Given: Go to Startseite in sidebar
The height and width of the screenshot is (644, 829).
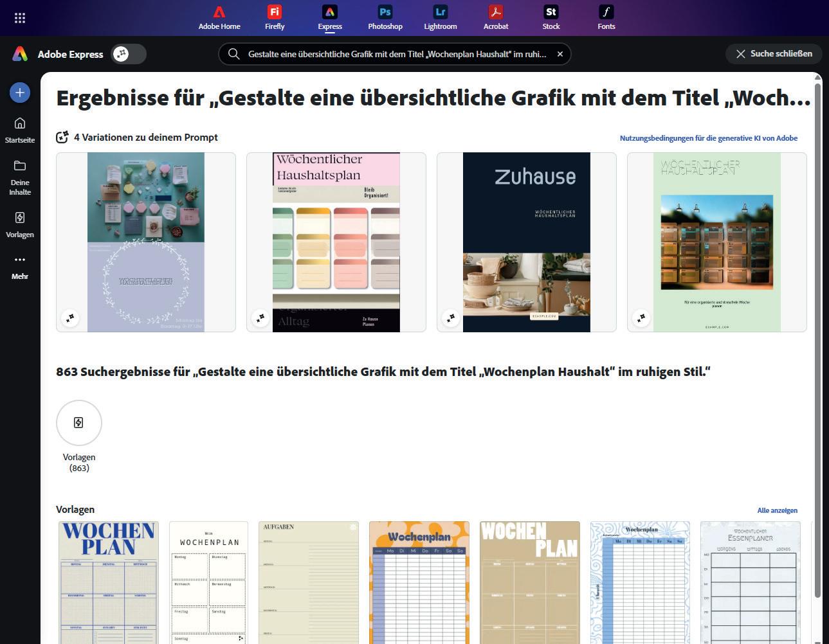Looking at the screenshot, I should tap(20, 130).
